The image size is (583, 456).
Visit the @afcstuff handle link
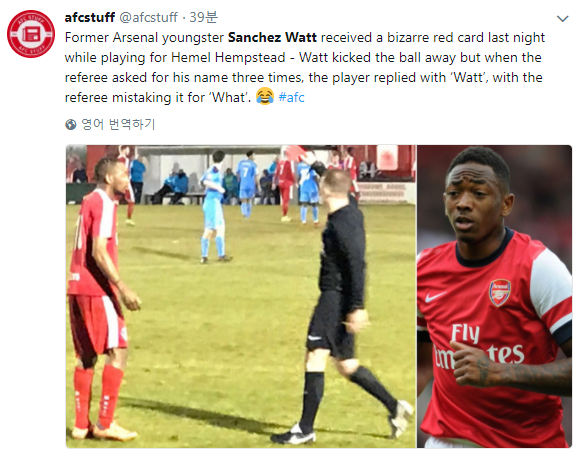[x=148, y=17]
